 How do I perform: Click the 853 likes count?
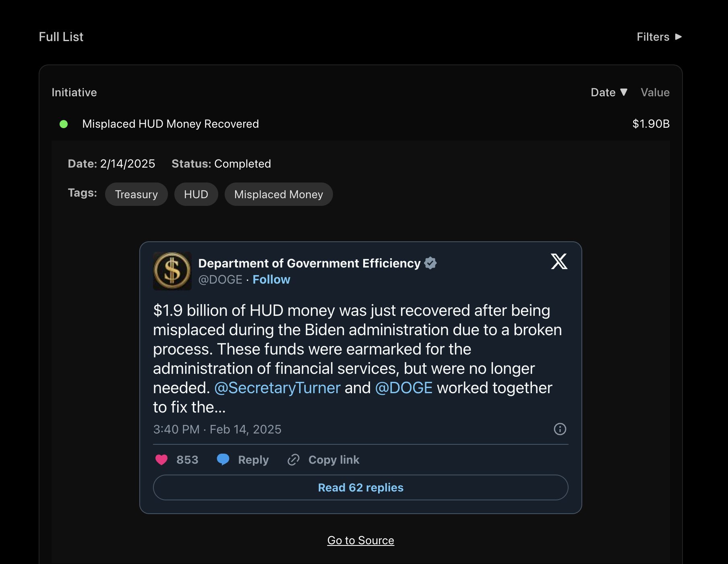pyautogui.click(x=187, y=460)
